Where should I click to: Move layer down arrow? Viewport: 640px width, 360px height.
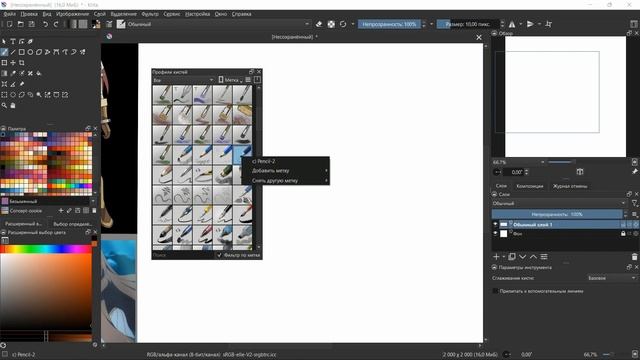(x=522, y=257)
